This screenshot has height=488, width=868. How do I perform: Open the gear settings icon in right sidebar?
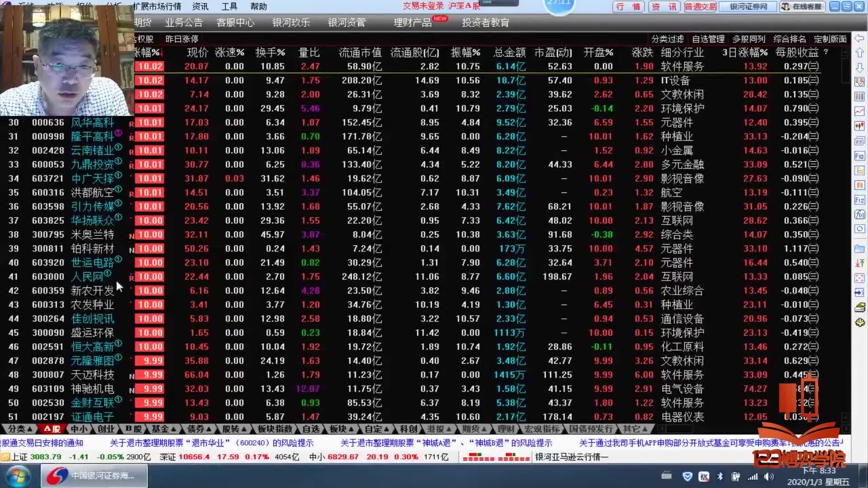point(859,322)
